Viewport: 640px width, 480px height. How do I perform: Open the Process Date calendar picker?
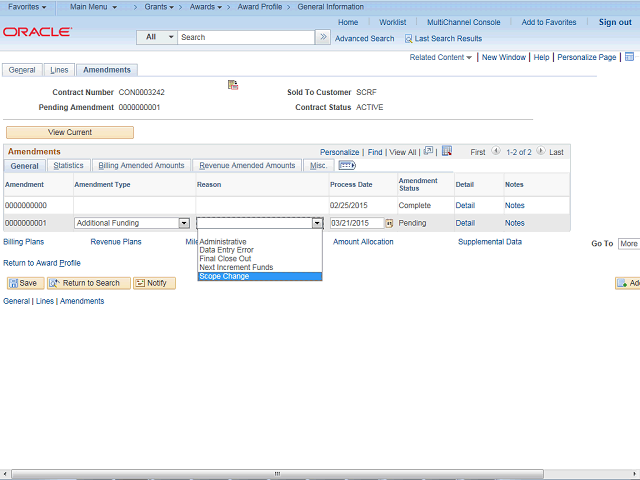pos(389,223)
